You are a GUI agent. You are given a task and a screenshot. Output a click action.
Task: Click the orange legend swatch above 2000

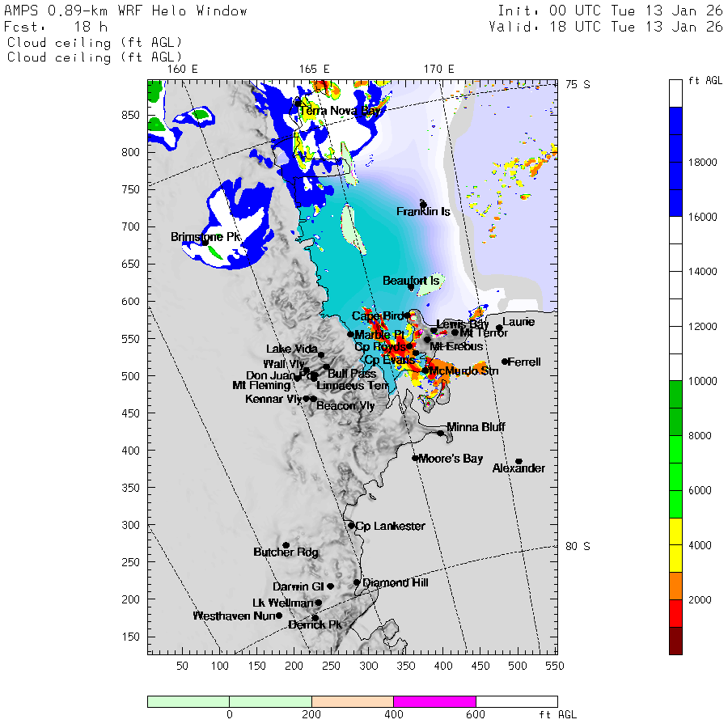pyautogui.click(x=675, y=586)
